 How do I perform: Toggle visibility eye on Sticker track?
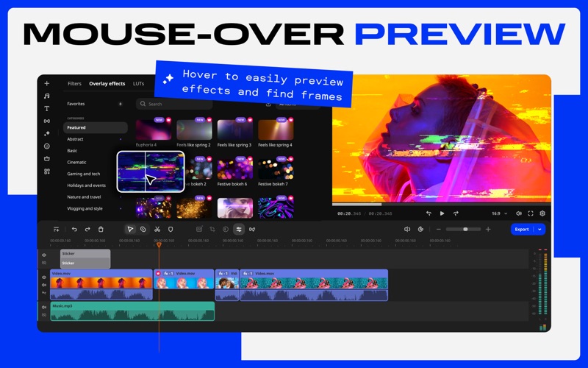point(44,255)
